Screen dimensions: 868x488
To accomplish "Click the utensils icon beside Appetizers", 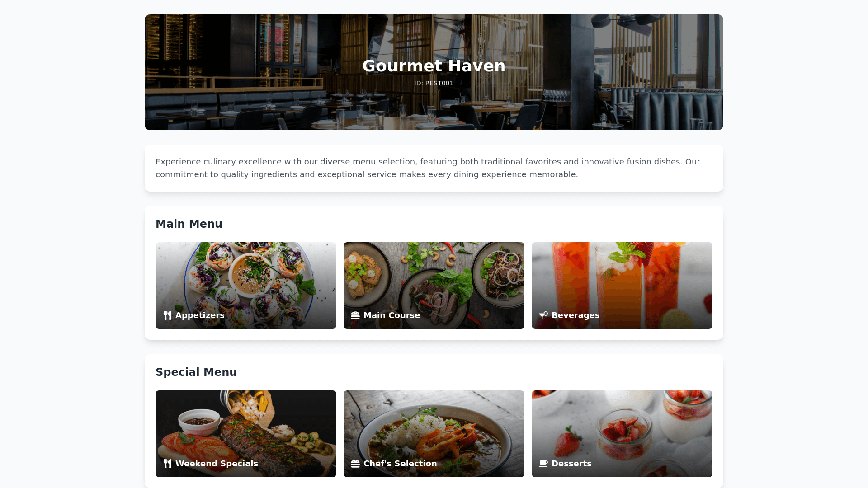I will tap(167, 315).
